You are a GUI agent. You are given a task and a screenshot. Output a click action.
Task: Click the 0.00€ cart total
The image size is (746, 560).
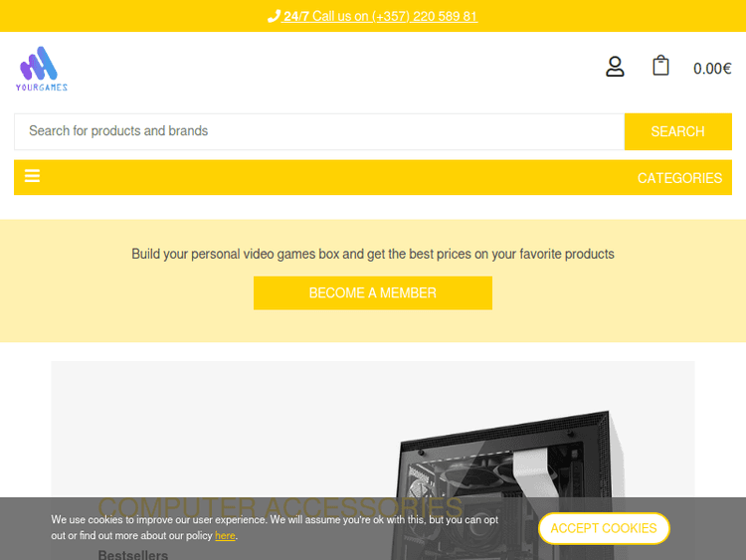712,69
